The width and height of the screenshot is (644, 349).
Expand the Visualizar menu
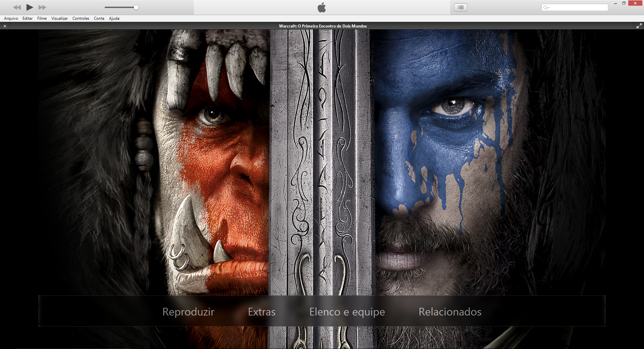(59, 18)
